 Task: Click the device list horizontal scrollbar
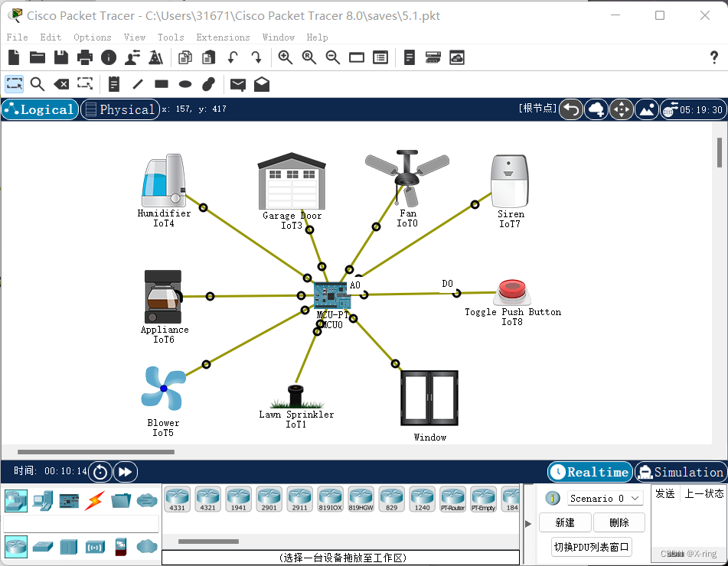208,542
